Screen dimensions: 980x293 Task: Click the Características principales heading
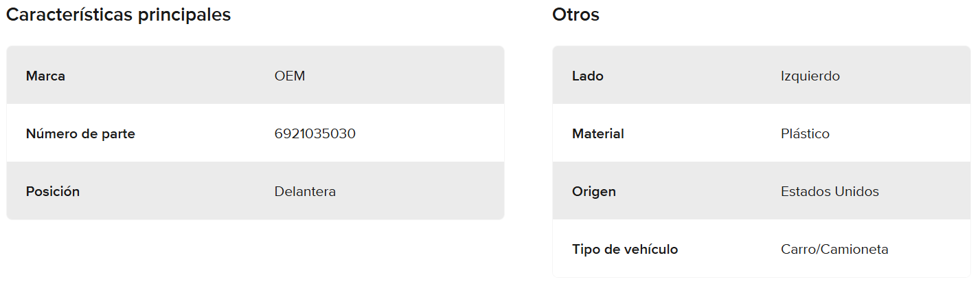point(118,15)
